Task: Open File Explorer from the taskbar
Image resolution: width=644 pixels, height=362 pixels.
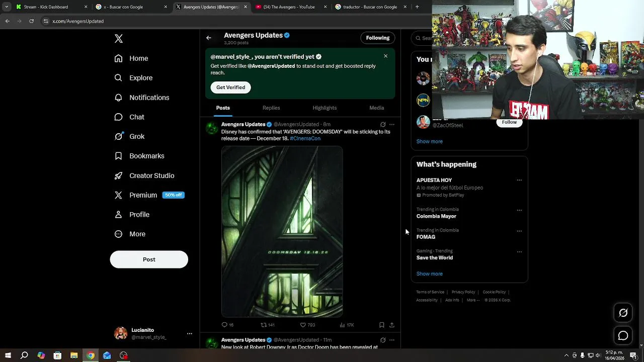Action: pyautogui.click(x=74, y=355)
